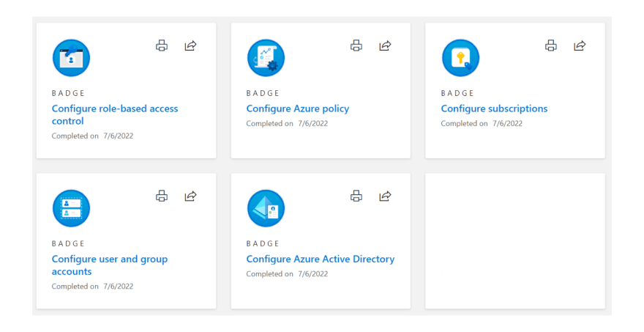Open Configure Azure Active Directory link
The width and height of the screenshot is (644, 332).
click(321, 259)
